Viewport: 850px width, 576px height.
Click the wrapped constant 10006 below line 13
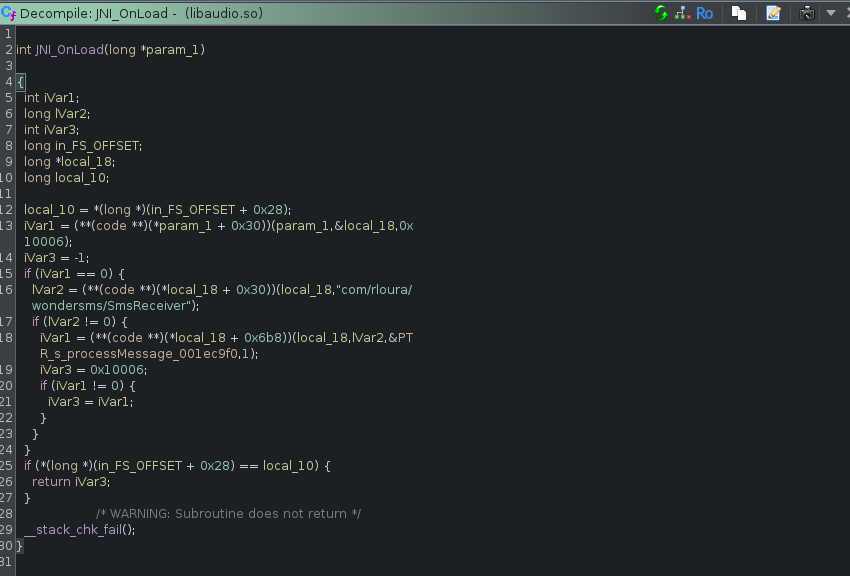(x=44, y=242)
